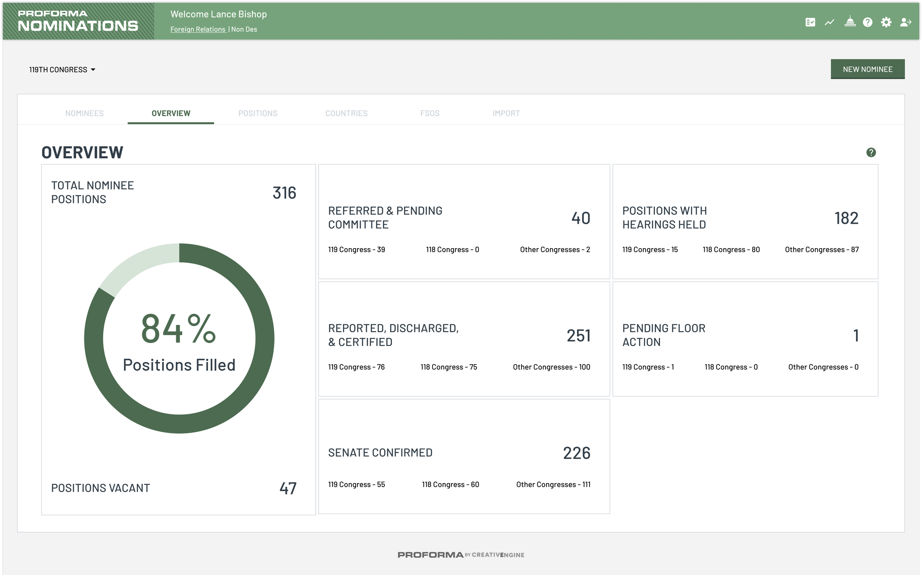The image size is (924, 575).
Task: Click the 84% Positions Filled donut chart
Action: tap(179, 338)
